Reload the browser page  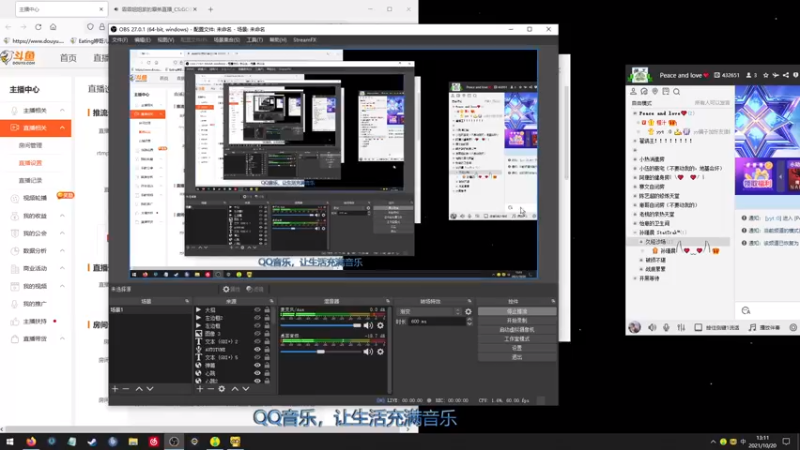click(38, 27)
